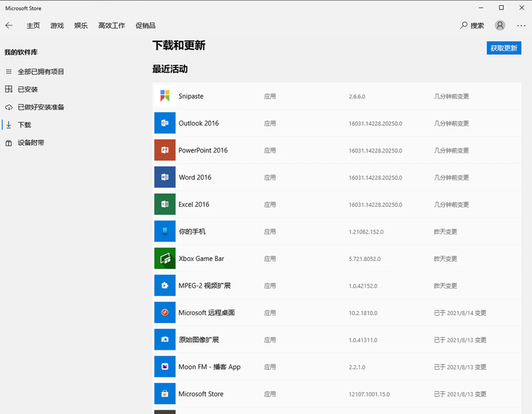Click Moon FM version 2.2.1.0
This screenshot has height=414, width=532.
tap(357, 367)
